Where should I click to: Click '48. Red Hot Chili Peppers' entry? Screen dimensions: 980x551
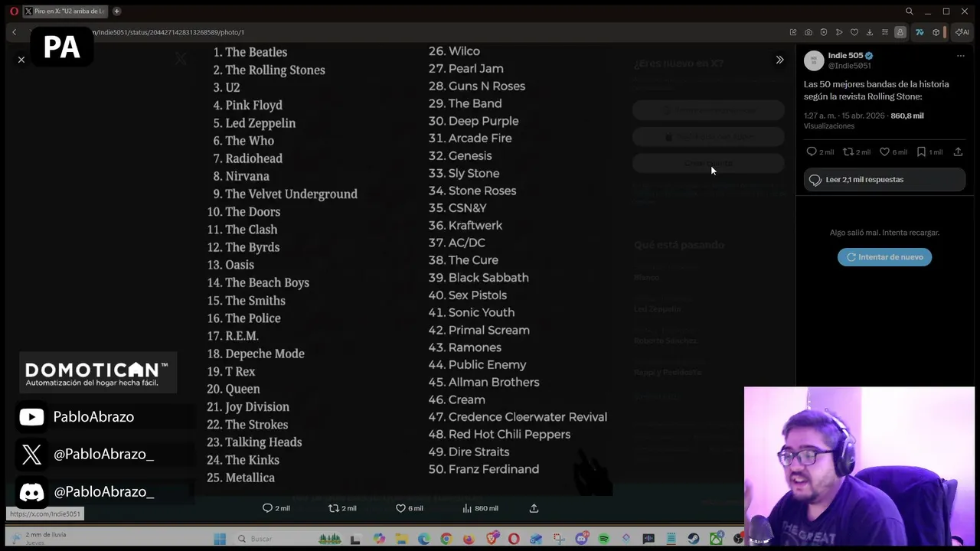499,435
